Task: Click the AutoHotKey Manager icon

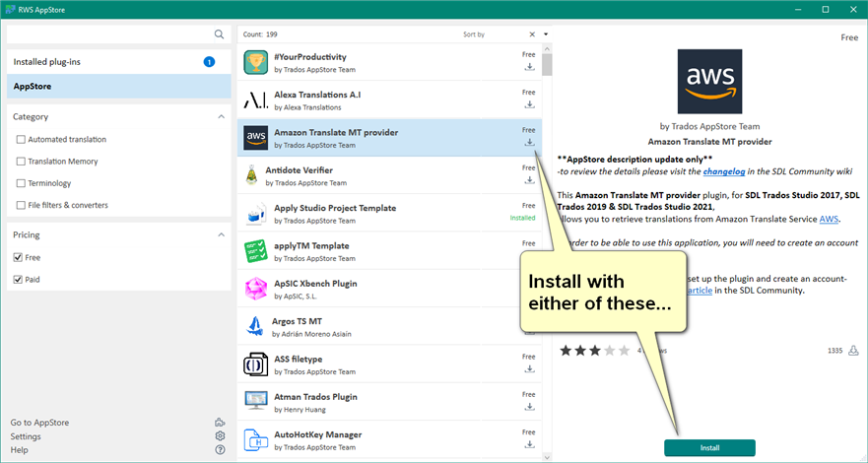Action: pyautogui.click(x=256, y=439)
